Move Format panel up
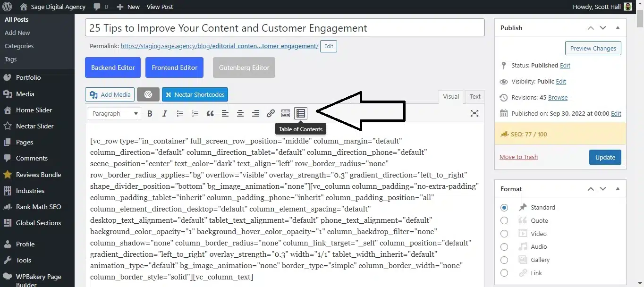 [591, 189]
